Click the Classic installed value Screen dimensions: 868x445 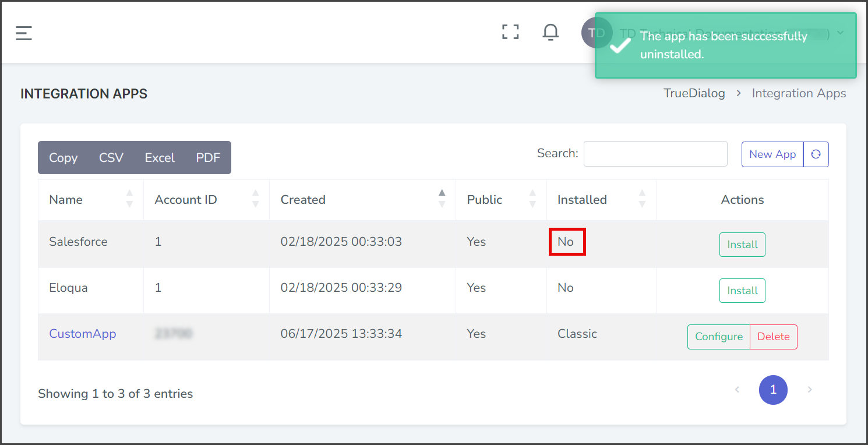pyautogui.click(x=577, y=334)
